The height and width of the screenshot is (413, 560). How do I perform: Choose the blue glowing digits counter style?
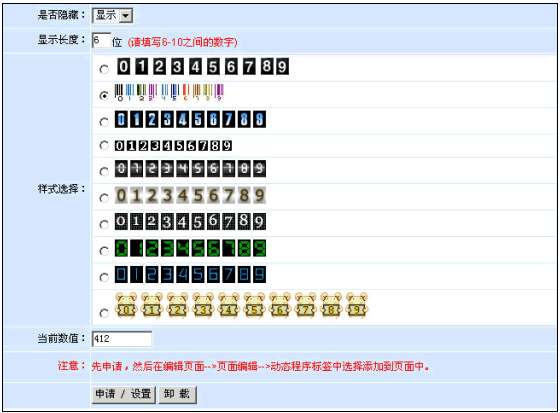tap(104, 122)
